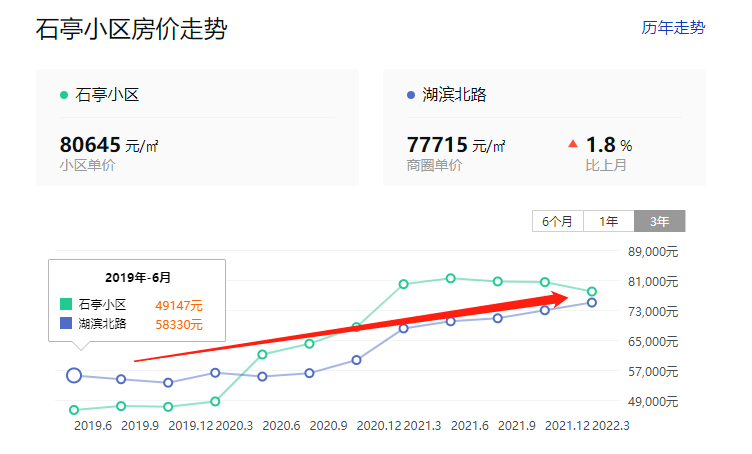Viewport: 752px width, 454px height.
Task: Click the green 2021.3 data point
Action: click(403, 284)
